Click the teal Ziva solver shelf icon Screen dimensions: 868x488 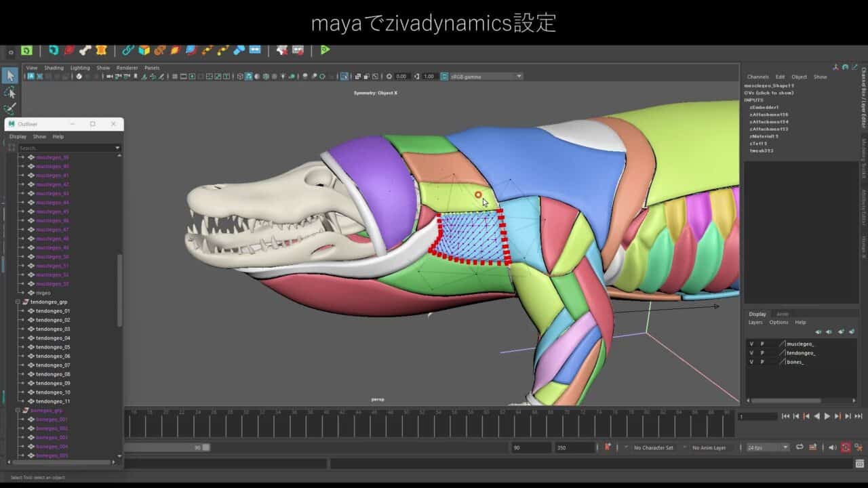pyautogui.click(x=54, y=50)
